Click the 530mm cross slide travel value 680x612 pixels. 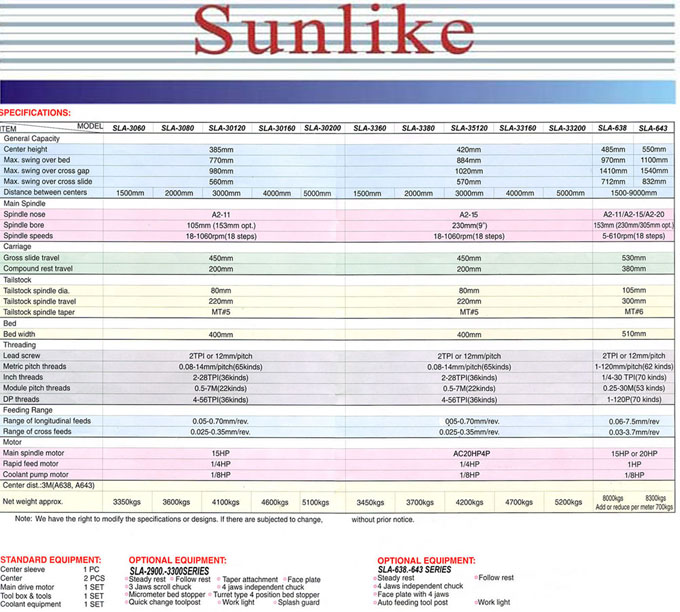[x=634, y=258]
